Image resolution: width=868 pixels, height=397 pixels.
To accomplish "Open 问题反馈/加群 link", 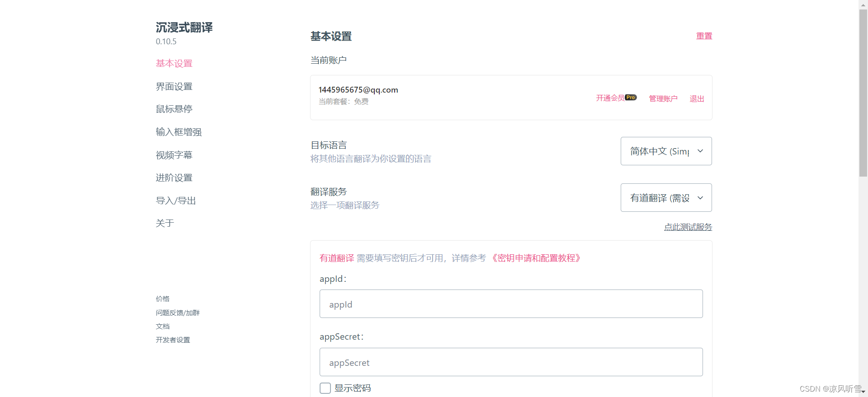I will pos(178,313).
